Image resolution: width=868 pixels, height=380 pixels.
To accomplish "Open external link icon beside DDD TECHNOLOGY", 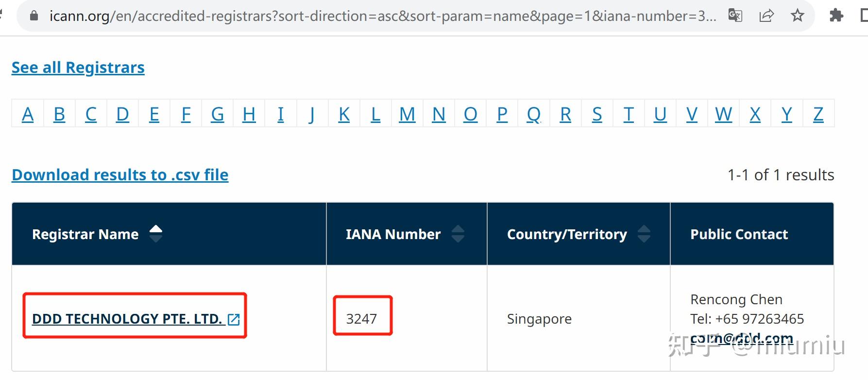I will (x=234, y=319).
